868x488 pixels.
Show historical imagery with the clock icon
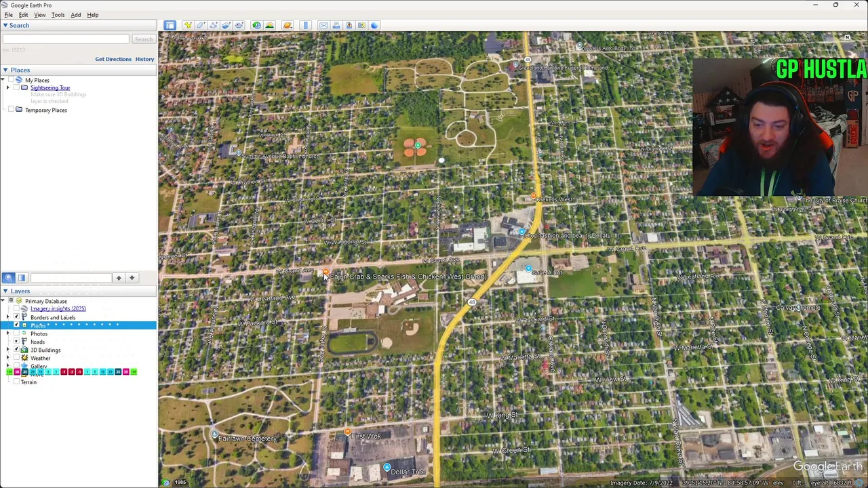(256, 25)
